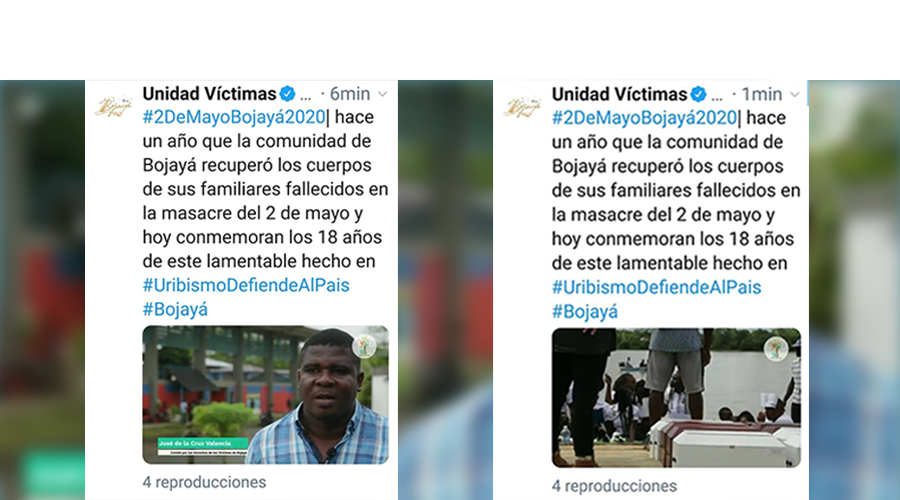The height and width of the screenshot is (500, 900).
Task: Open the #UribismoDefiendeAlPais hashtag in the left tweet
Action: click(246, 285)
